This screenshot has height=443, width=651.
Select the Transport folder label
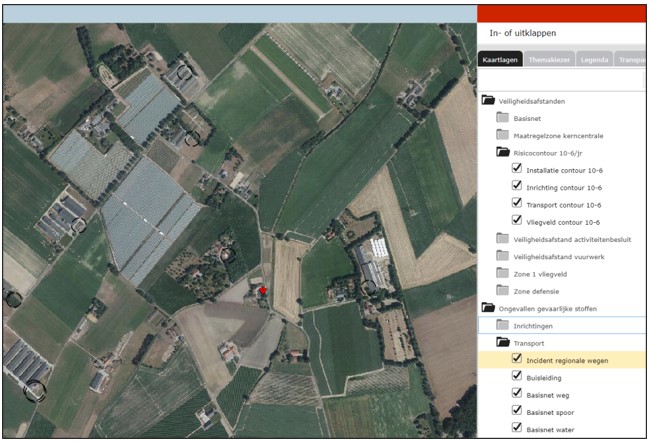(529, 344)
